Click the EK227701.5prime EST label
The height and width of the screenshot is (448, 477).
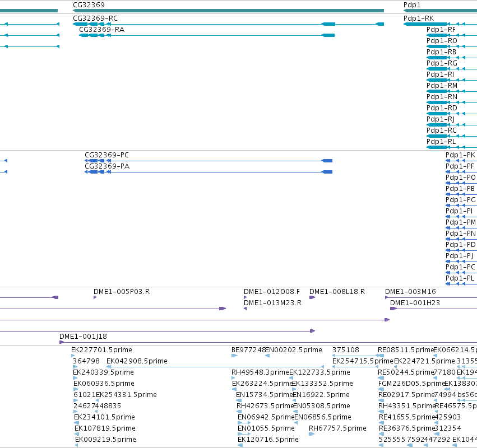(x=101, y=350)
